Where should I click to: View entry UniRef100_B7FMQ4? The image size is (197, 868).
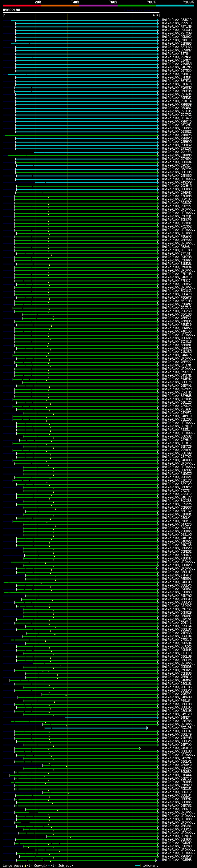click(177, 78)
